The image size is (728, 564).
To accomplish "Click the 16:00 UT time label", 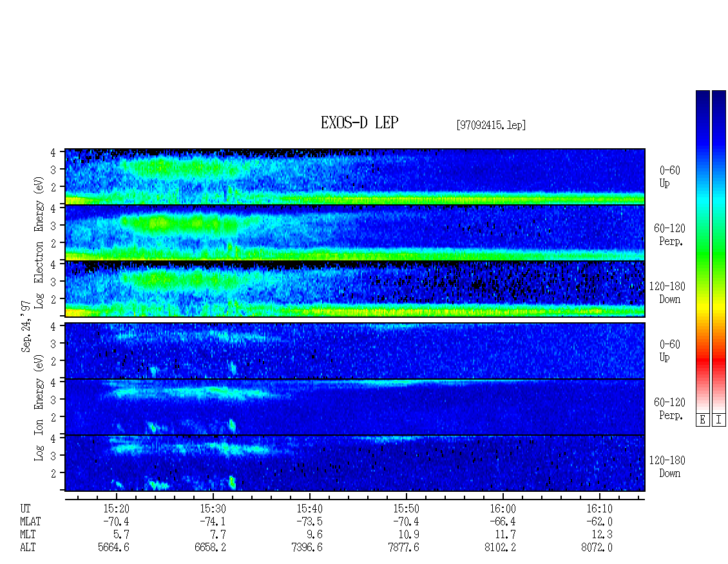I will point(503,509).
